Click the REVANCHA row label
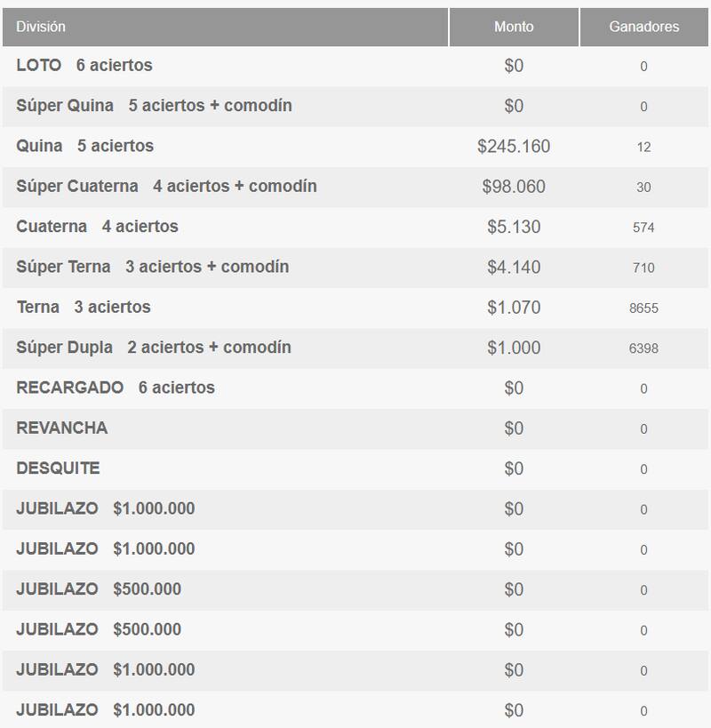 coord(62,428)
